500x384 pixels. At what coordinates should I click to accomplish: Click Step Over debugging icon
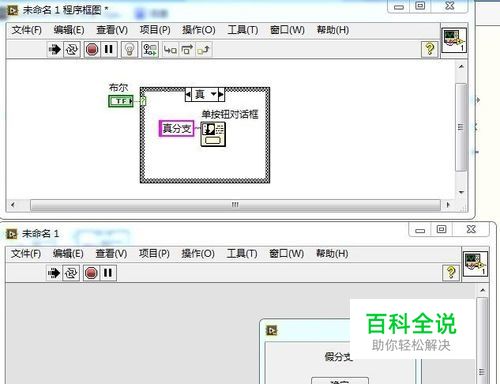point(187,50)
